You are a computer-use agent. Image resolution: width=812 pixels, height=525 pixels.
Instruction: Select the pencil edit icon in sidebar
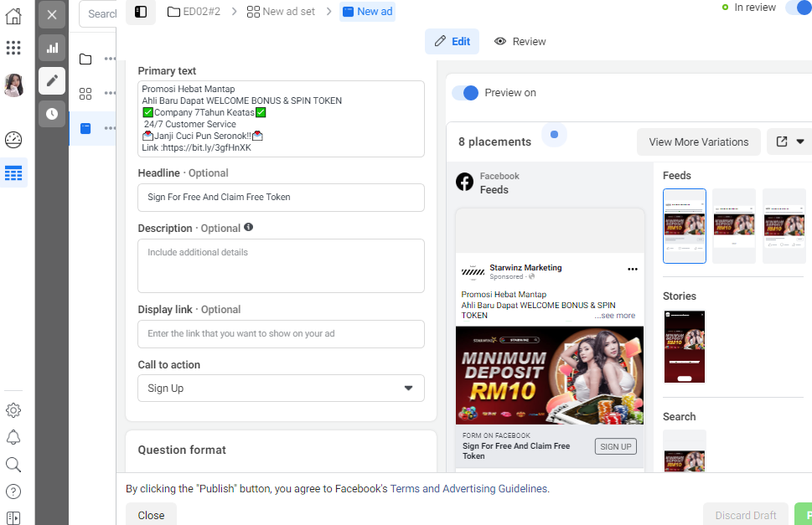(x=52, y=80)
